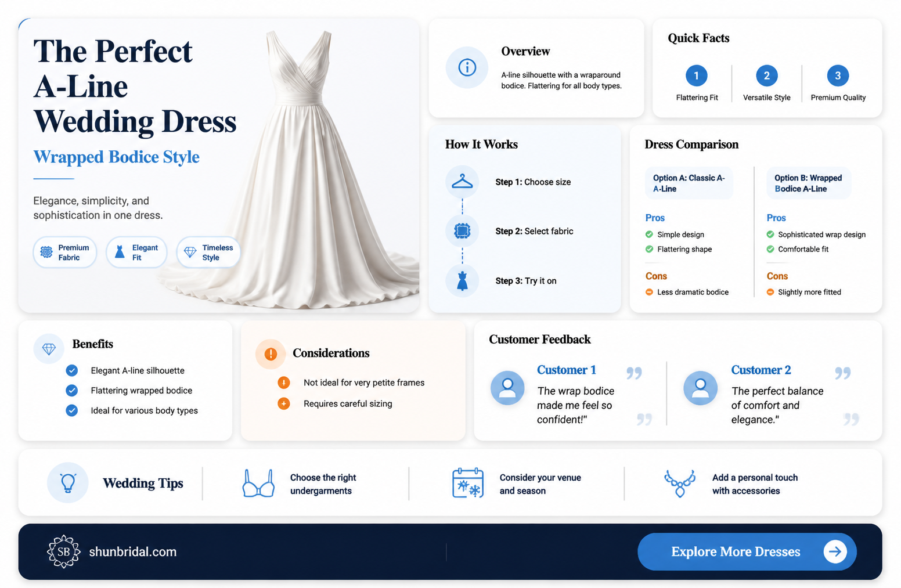Click the arrow icon in Explore More Dresses
The width and height of the screenshot is (901, 588).
pos(835,551)
